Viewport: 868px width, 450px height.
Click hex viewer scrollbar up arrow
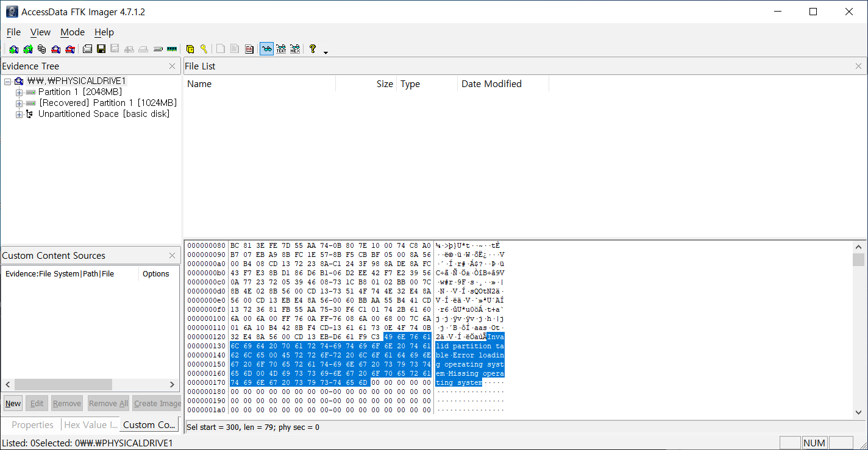pos(858,247)
